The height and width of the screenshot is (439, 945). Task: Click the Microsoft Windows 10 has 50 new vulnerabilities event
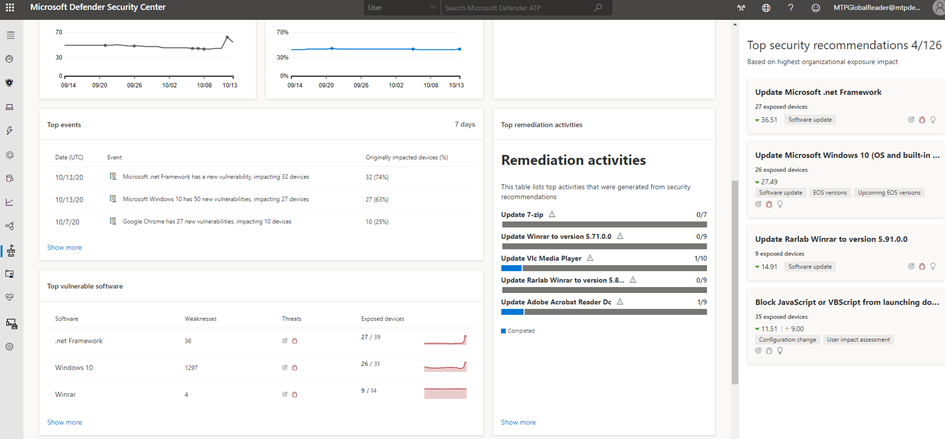pos(216,199)
